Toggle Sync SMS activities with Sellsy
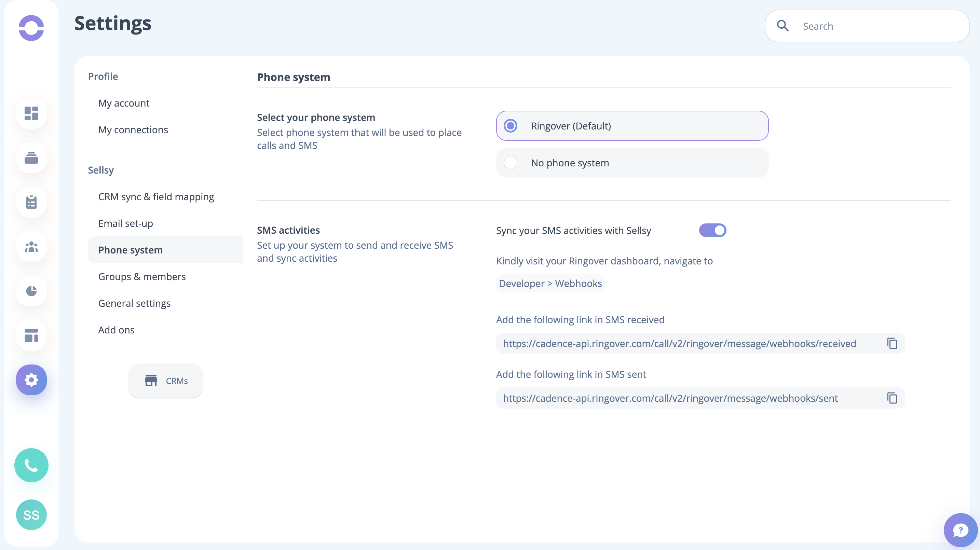 point(712,231)
